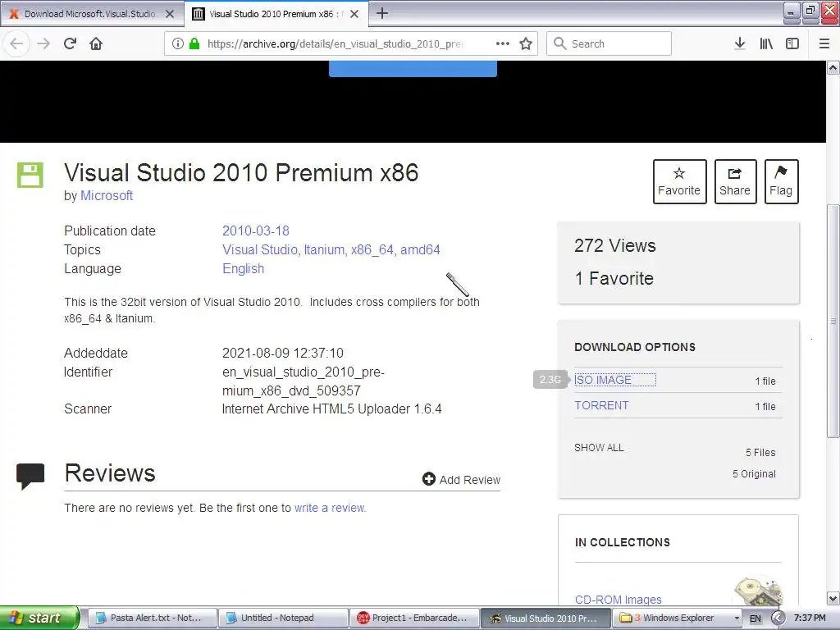Open the Library icon in toolbar
Image resolution: width=840 pixels, height=630 pixels.
coord(766,43)
